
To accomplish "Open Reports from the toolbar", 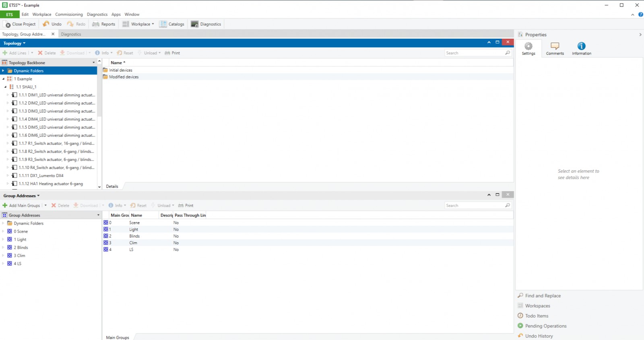I will tap(104, 24).
